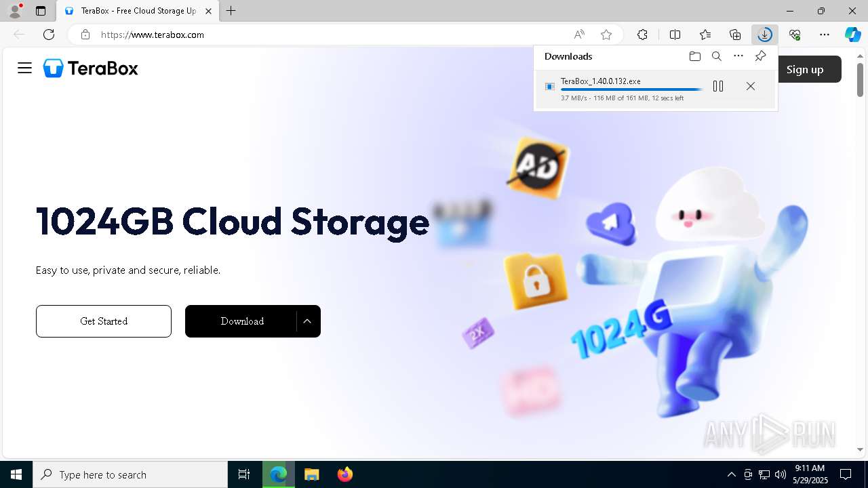This screenshot has height=488, width=868.
Task: Click the Get Started button
Action: point(104,321)
